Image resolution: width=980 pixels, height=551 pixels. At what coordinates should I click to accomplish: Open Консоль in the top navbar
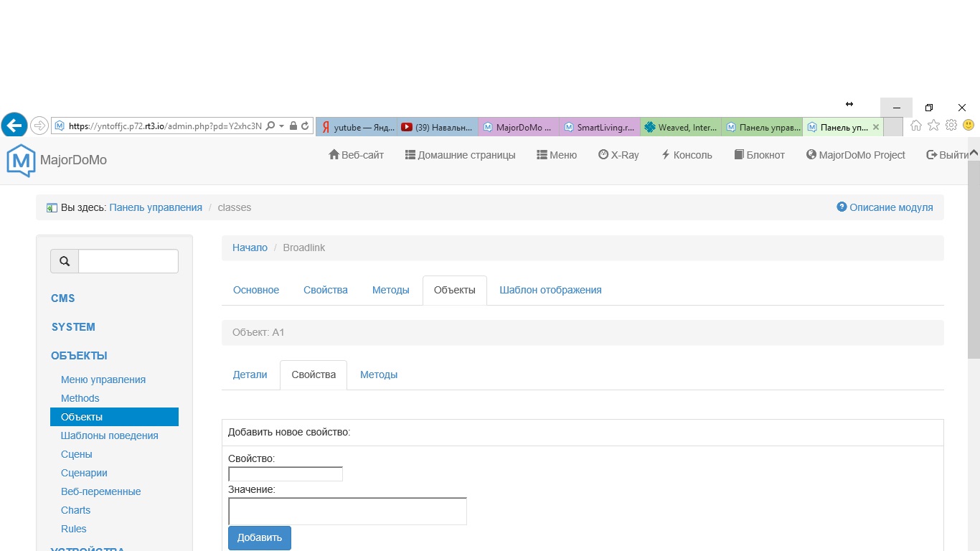pos(687,155)
